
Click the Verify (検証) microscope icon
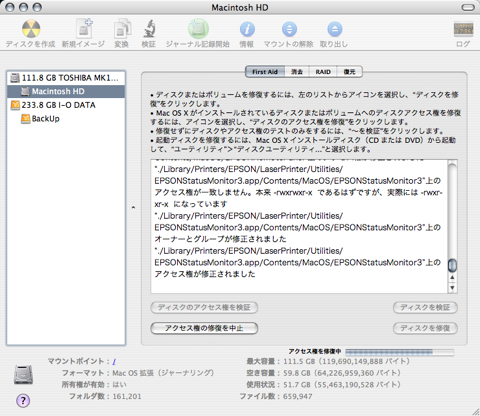click(150, 29)
